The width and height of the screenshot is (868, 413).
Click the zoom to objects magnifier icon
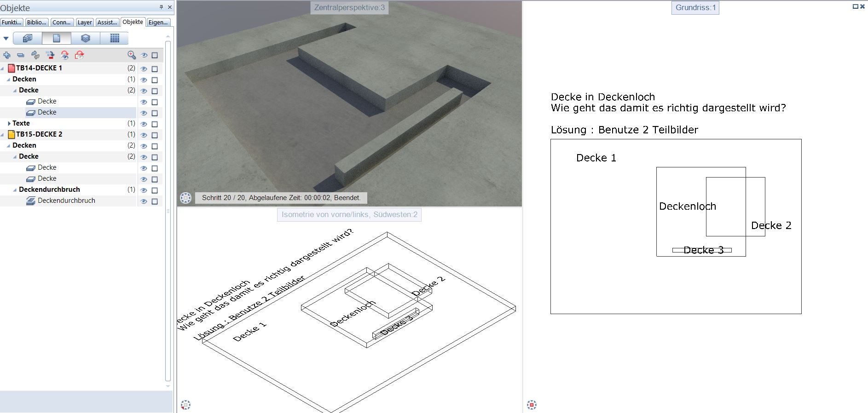click(132, 55)
